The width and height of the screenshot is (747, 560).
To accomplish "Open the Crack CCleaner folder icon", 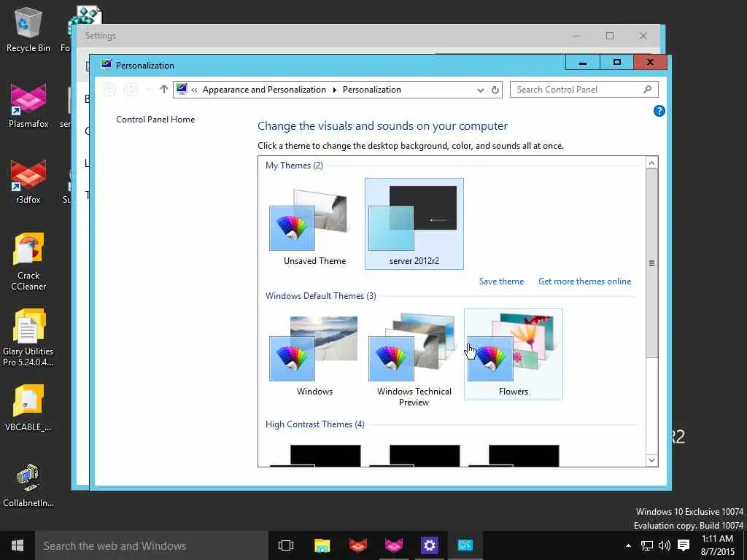I will pos(28,261).
